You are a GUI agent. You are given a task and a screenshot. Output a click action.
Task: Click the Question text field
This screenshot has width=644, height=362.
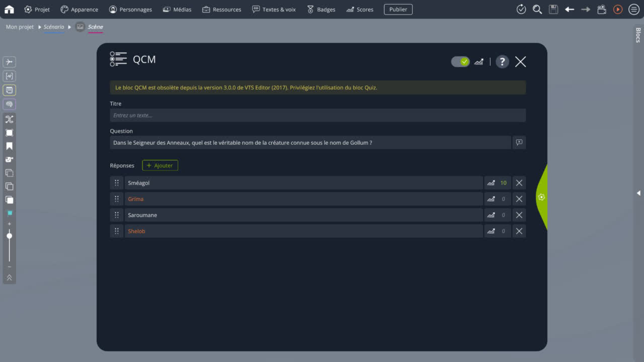(310, 142)
